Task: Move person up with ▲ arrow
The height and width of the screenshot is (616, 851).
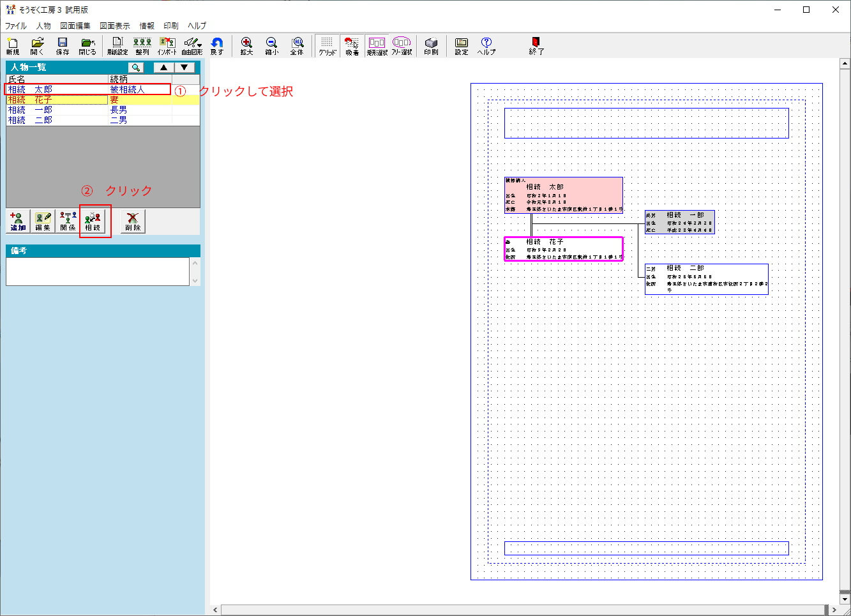Action: [x=164, y=68]
